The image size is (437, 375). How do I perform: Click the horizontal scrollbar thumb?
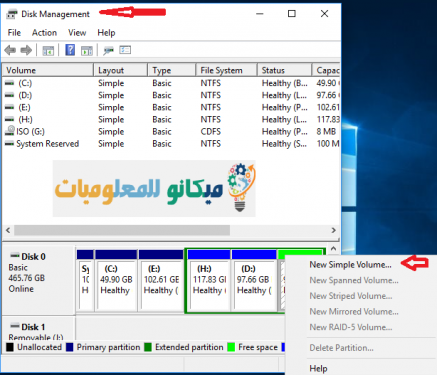[x=122, y=230]
